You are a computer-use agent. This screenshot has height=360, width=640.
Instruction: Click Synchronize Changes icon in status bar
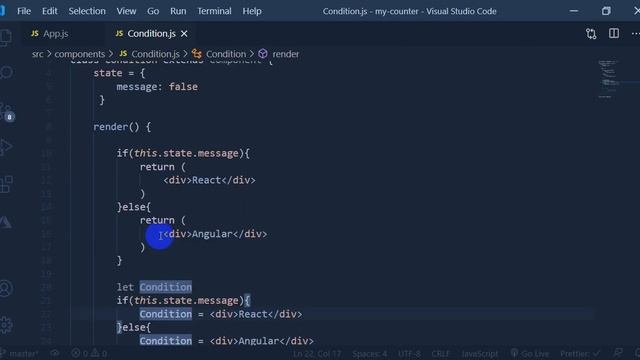55,353
